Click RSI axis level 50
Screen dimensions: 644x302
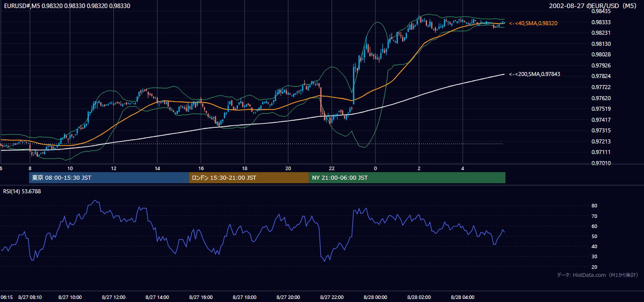tap(595, 237)
